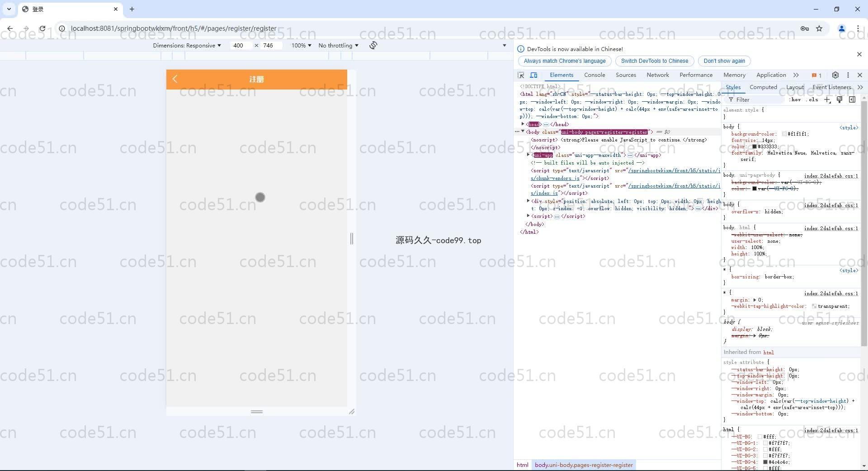Viewport: 868px width, 471px height.
Task: Open the tab search chevron
Action: pyautogui.click(x=9, y=9)
